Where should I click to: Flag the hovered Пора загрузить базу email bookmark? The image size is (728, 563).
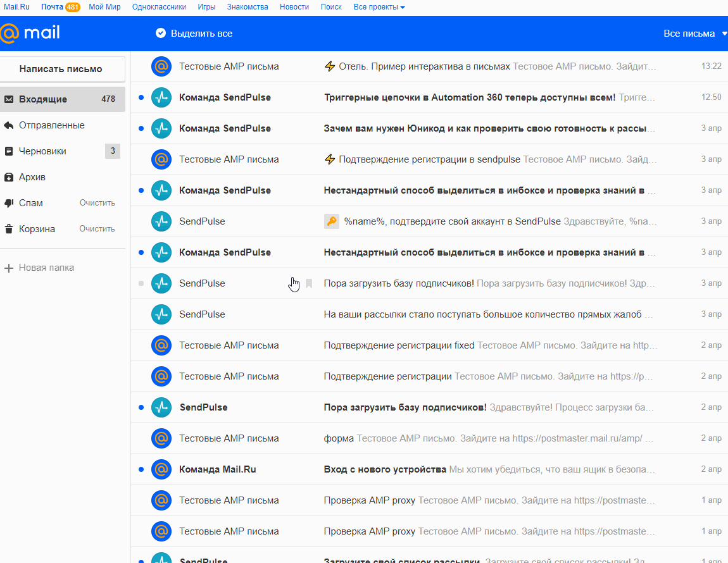pos(309,283)
